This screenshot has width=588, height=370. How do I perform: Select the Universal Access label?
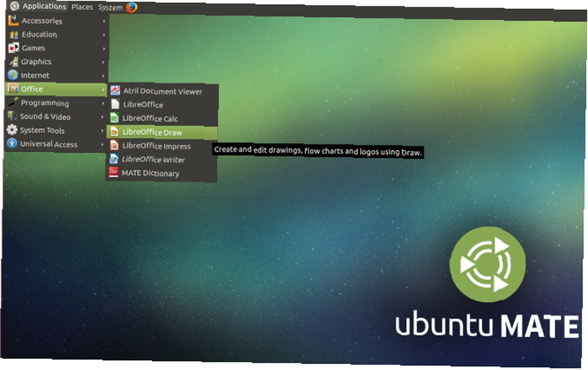pos(49,144)
